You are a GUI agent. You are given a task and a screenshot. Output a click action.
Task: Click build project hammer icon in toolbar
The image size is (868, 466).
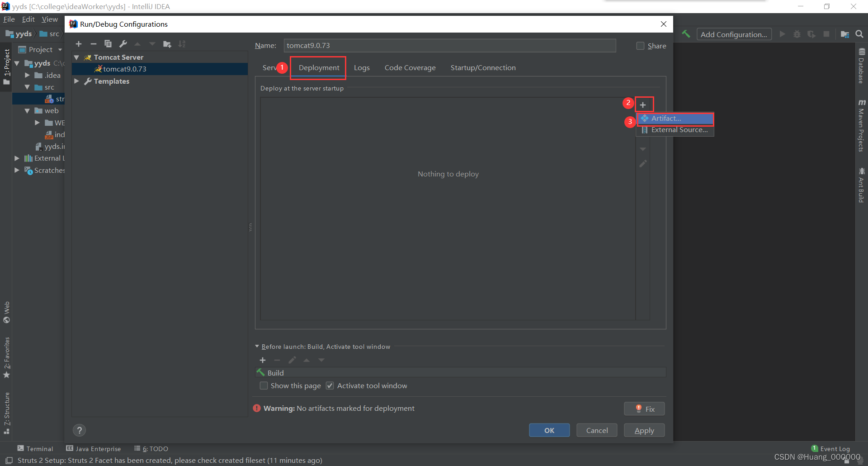(686, 34)
